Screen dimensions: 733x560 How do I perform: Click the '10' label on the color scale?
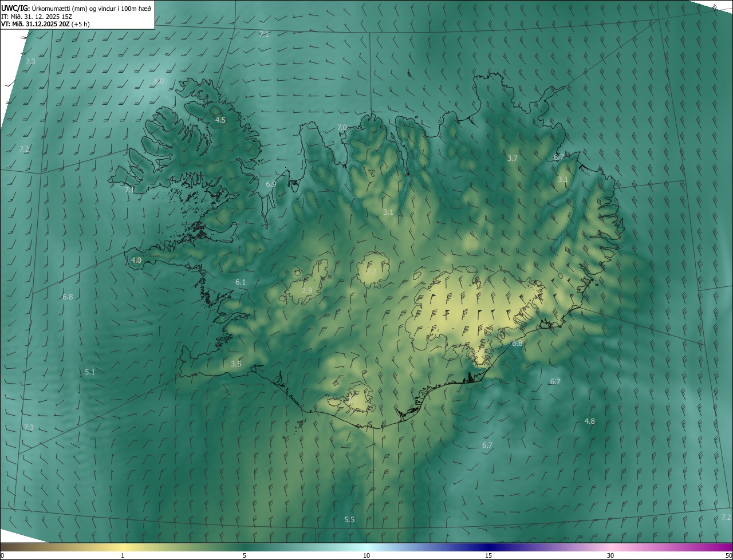pyautogui.click(x=366, y=555)
